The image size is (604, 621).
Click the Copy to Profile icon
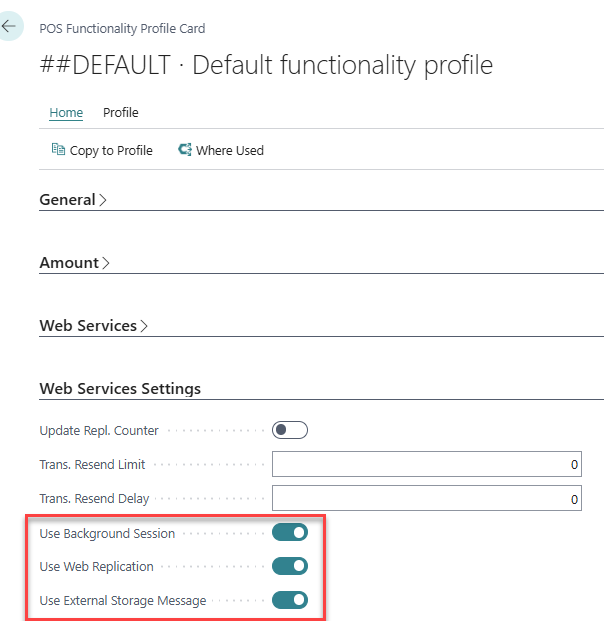(58, 150)
